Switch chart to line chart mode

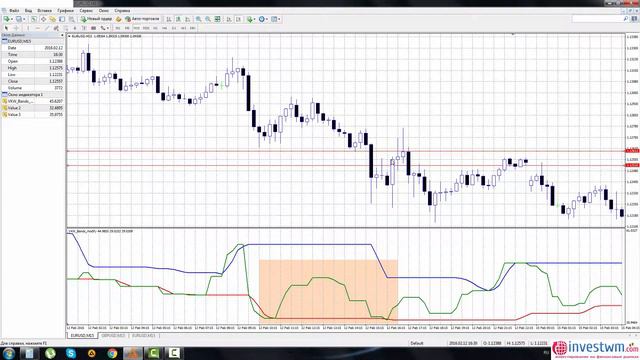(x=188, y=19)
